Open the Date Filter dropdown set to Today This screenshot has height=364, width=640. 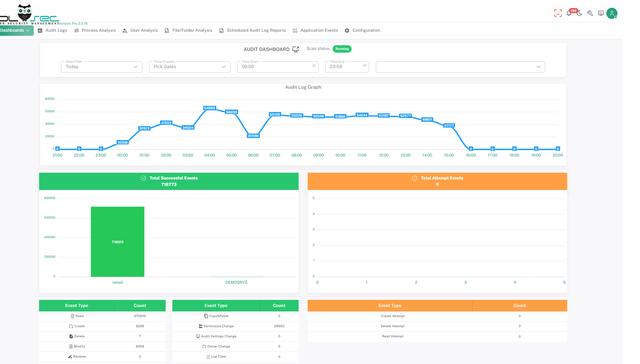pyautogui.click(x=102, y=67)
